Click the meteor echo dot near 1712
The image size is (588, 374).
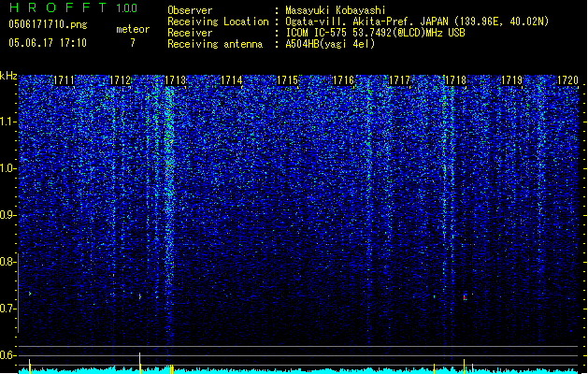click(140, 296)
